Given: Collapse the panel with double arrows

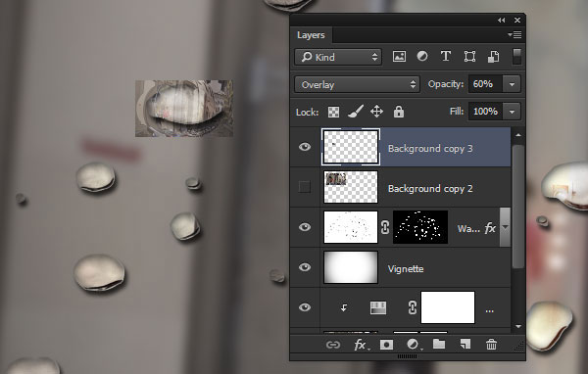Looking at the screenshot, I should pos(502,21).
